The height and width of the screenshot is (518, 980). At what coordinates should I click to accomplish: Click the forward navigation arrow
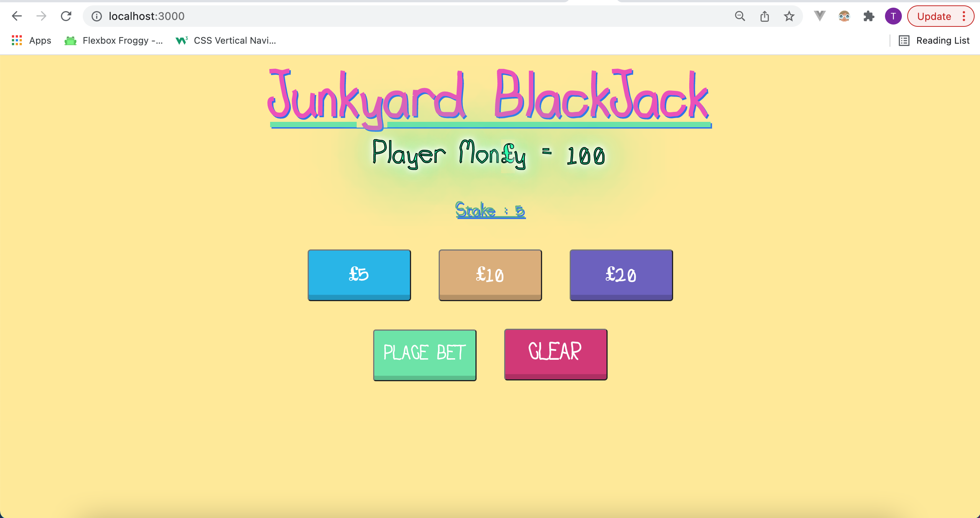pyautogui.click(x=41, y=16)
